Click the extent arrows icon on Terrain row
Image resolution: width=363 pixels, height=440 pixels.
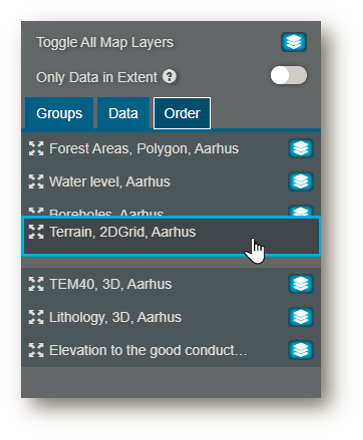point(36,232)
